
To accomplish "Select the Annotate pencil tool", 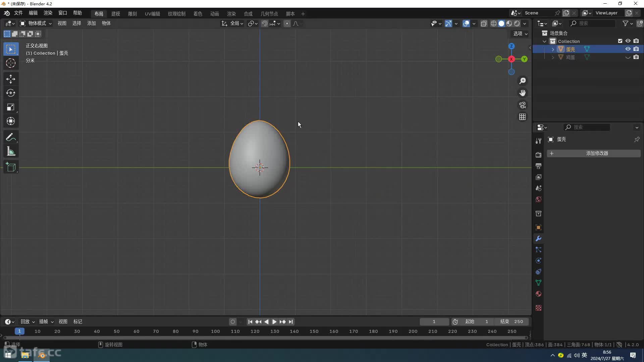I will click(11, 137).
